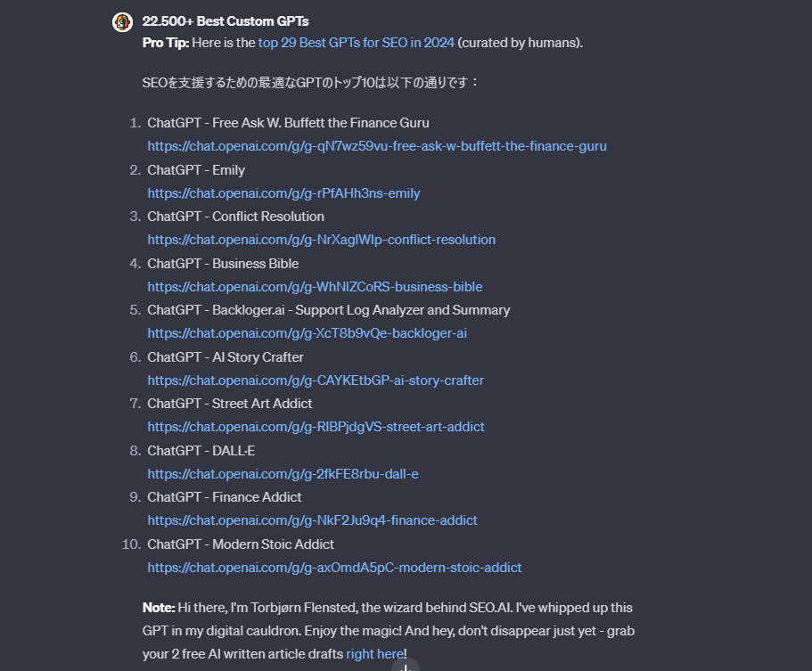The height and width of the screenshot is (671, 812).
Task: Click list item title ChatGPT - Business Bible
Action: (223, 264)
